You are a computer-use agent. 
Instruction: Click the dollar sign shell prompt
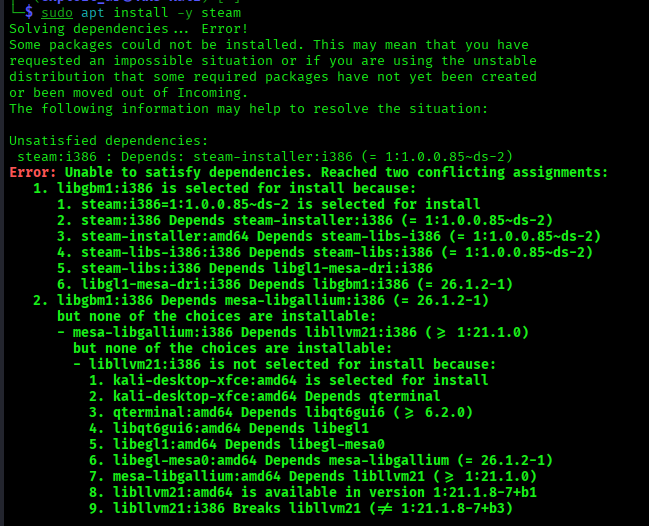(29, 12)
